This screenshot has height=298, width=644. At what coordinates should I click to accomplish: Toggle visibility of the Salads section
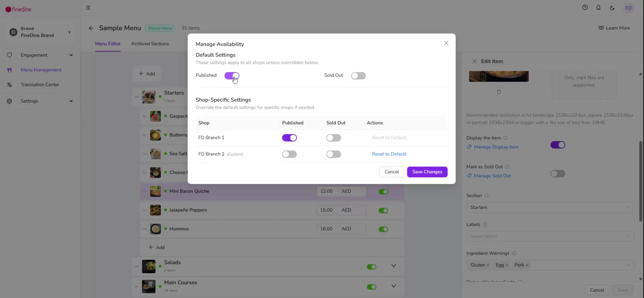coord(372,267)
